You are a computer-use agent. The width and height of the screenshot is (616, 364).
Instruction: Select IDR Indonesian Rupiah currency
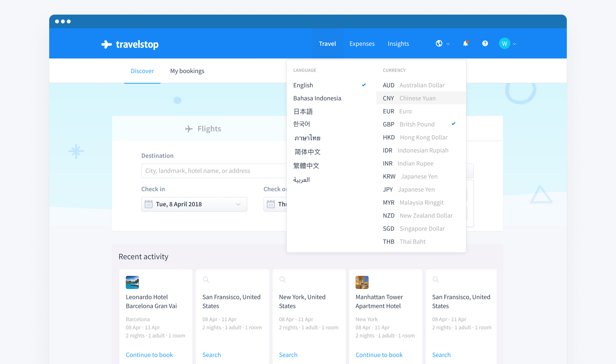click(421, 150)
